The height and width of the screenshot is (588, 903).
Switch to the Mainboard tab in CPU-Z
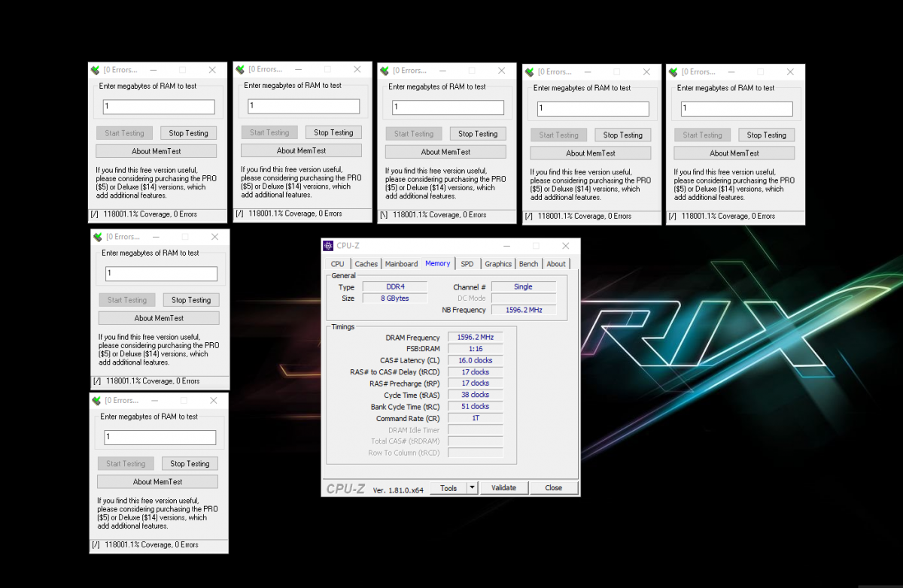tap(401, 264)
